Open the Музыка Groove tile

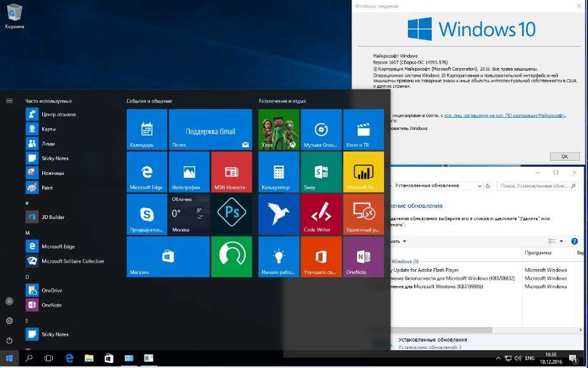pyautogui.click(x=321, y=129)
